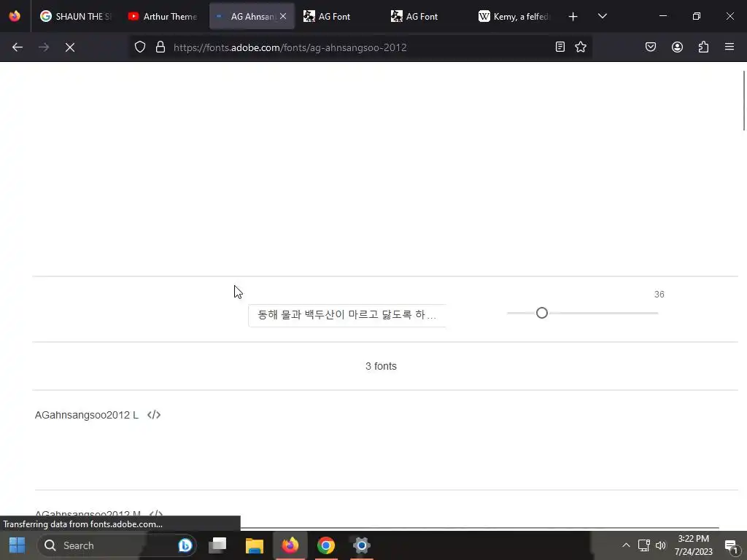Image resolution: width=747 pixels, height=560 pixels.
Task: Show hidden system tray icons
Action: 626,545
